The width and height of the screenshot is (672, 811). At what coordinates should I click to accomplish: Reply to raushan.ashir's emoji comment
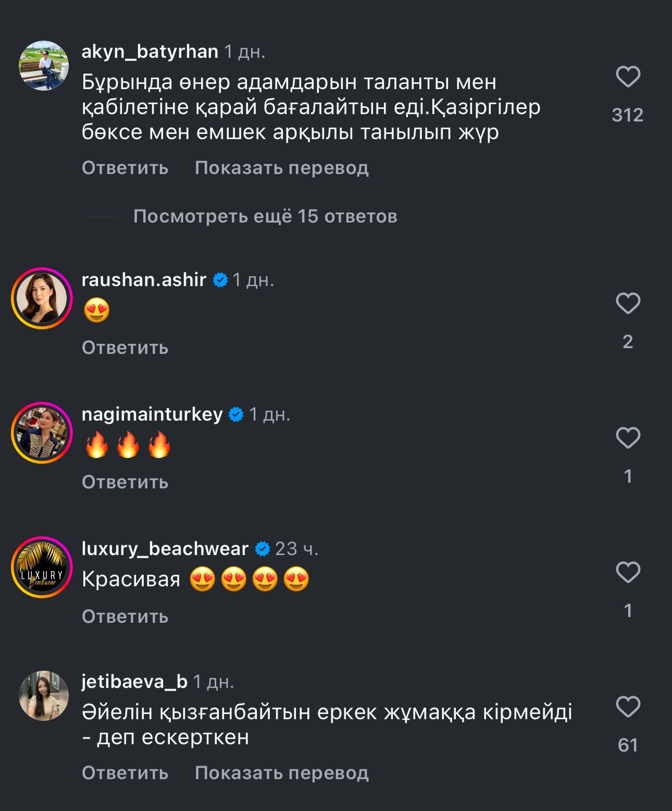click(x=125, y=348)
